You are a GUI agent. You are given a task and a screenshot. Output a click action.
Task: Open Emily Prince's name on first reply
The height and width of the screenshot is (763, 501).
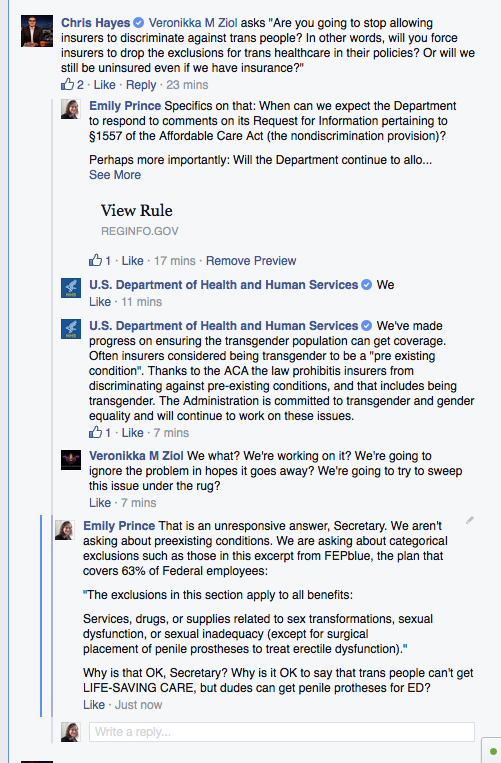coord(125,106)
